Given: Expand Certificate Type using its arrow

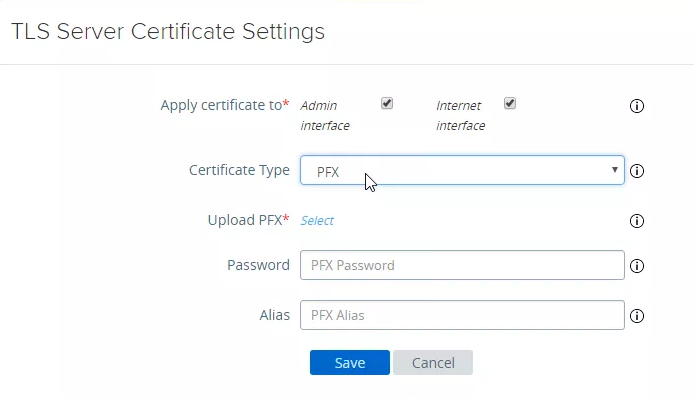Looking at the screenshot, I should [614, 170].
